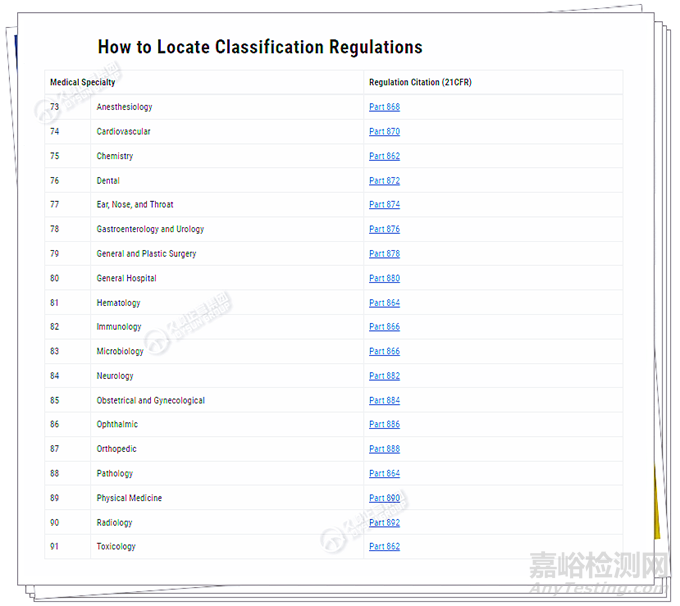Click the Medical Specialty column header
Viewport: 680px width, 606px height.
82,82
